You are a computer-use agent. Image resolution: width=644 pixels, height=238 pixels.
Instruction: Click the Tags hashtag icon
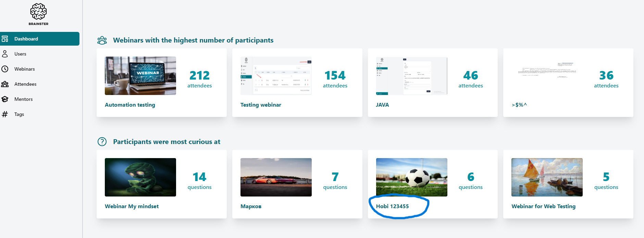(5, 114)
